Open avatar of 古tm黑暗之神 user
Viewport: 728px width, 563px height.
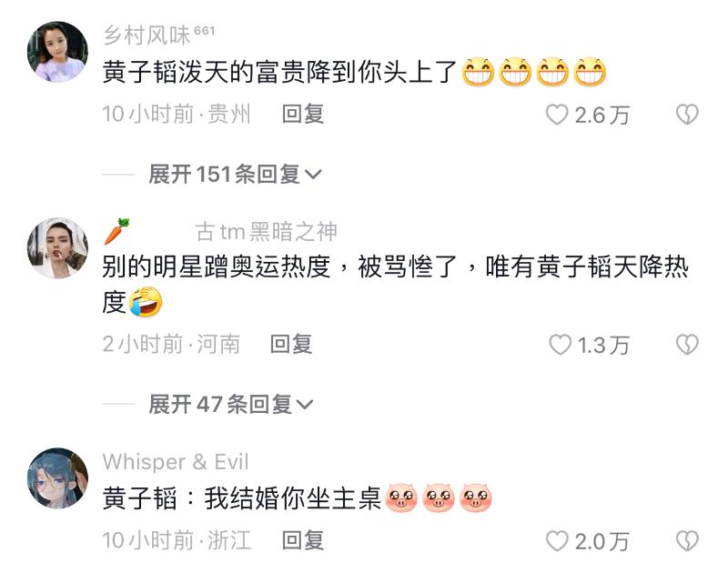[x=57, y=248]
